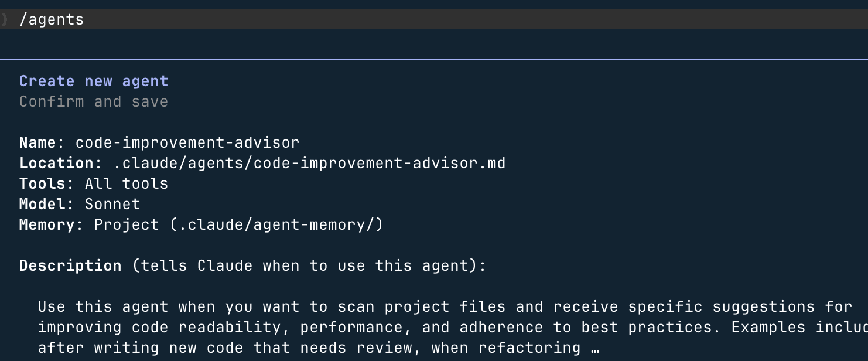The width and height of the screenshot is (868, 361).
Task: Click the line starting improving code readability
Action: [x=453, y=327]
